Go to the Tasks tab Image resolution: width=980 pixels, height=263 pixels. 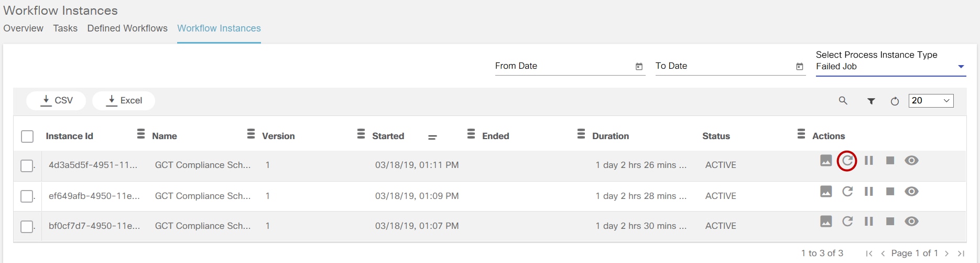(x=65, y=28)
